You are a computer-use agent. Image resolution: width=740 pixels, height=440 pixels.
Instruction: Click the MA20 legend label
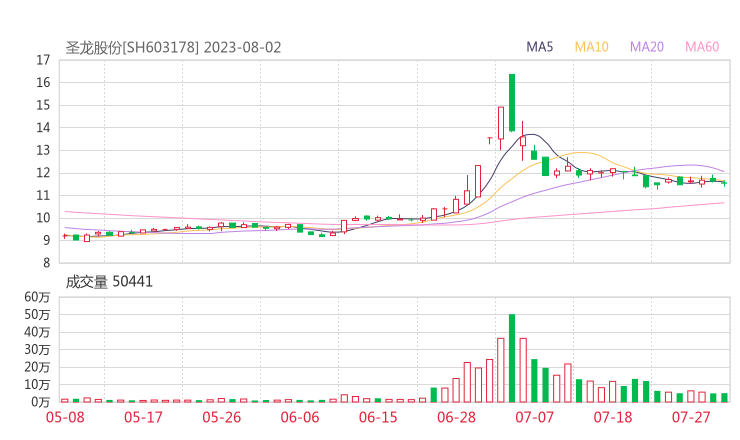647,47
